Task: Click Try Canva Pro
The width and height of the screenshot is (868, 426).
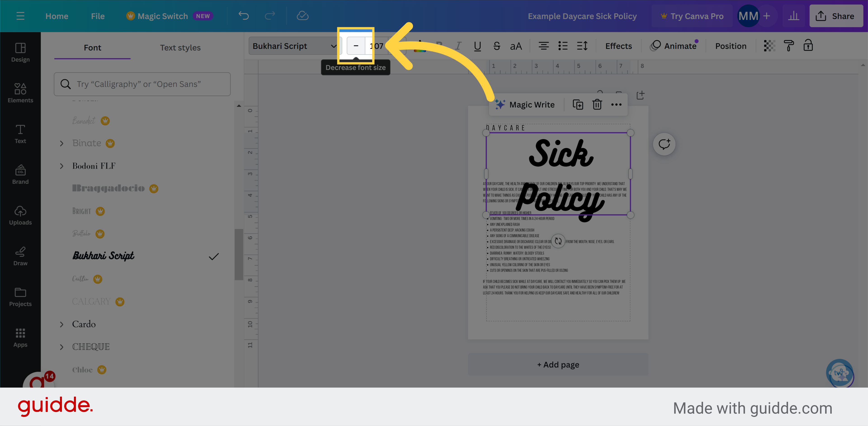Action: pos(691,16)
